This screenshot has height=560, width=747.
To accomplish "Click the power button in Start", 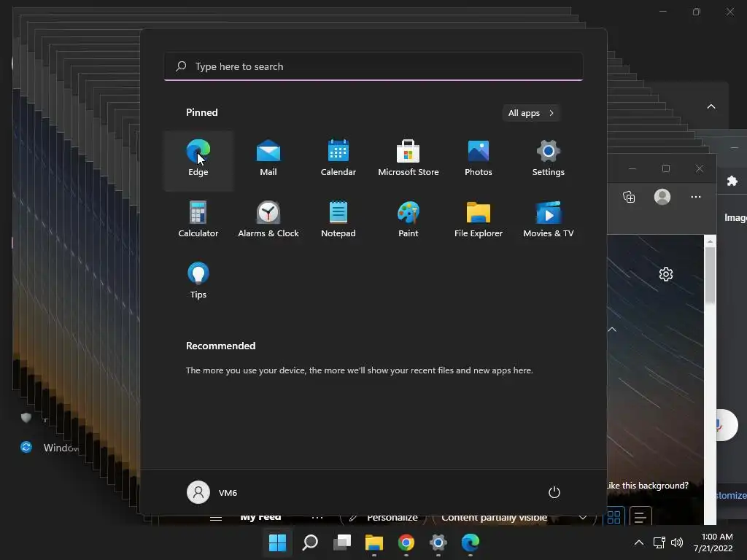I will [x=554, y=492].
